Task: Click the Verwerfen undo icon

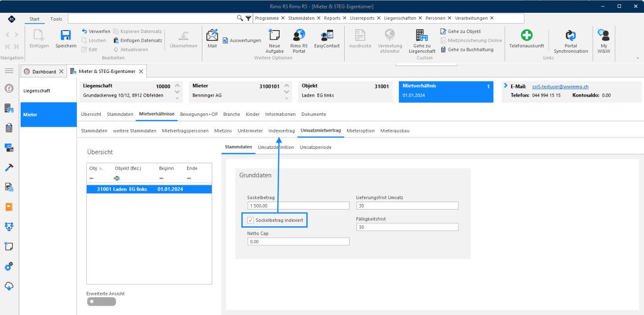Action: point(85,31)
